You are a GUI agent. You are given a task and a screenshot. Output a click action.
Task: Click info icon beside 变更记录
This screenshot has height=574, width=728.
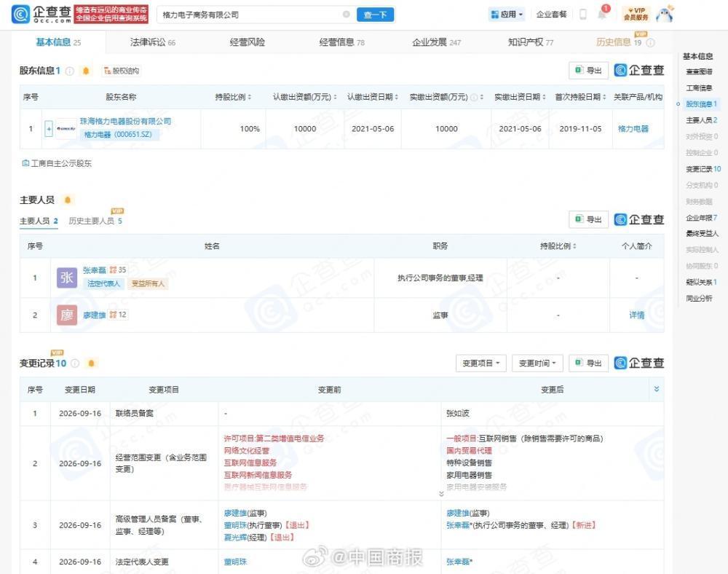coord(75,363)
